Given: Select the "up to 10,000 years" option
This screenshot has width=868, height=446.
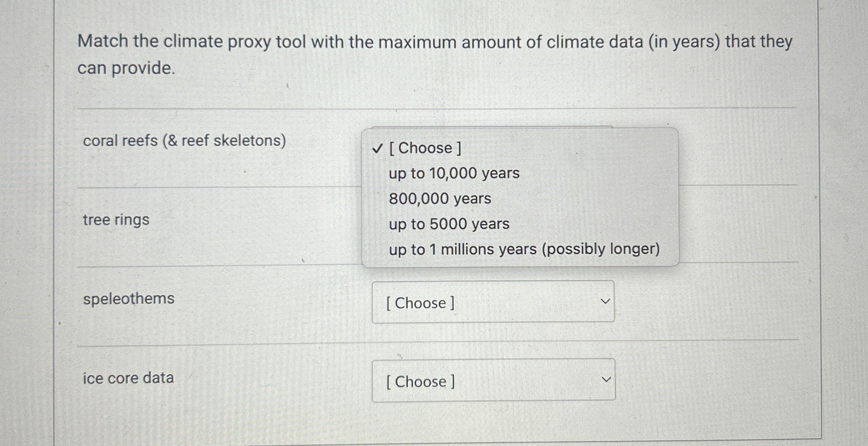Looking at the screenshot, I should pos(454,173).
